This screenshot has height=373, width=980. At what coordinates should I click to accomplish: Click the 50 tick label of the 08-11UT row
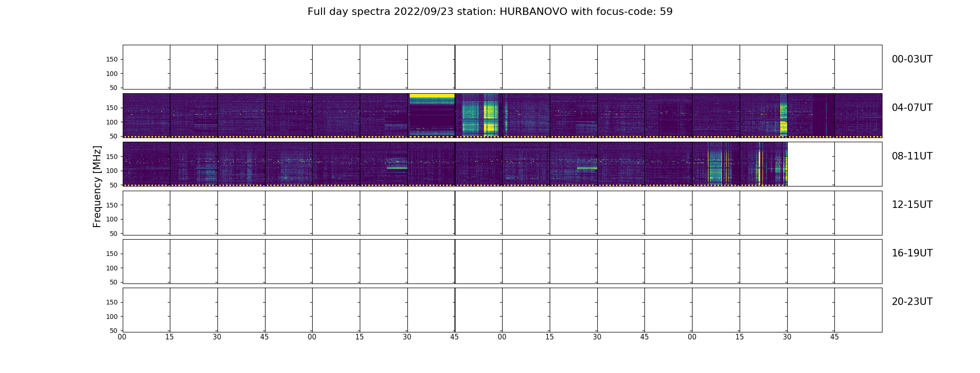coord(114,185)
